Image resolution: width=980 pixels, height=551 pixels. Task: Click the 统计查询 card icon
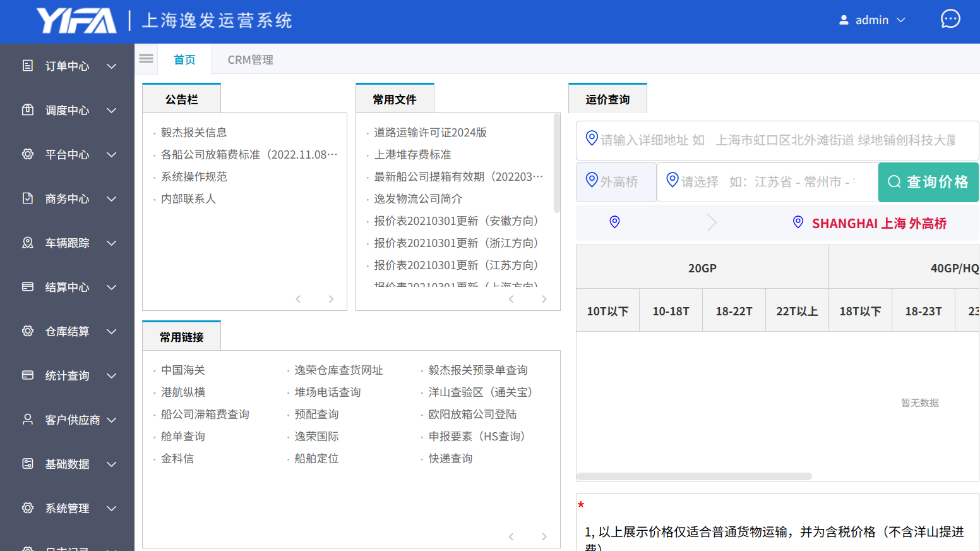tap(28, 375)
